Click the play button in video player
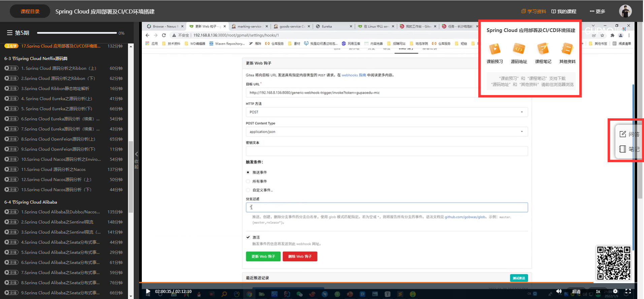The width and height of the screenshot is (644, 299). (x=148, y=291)
